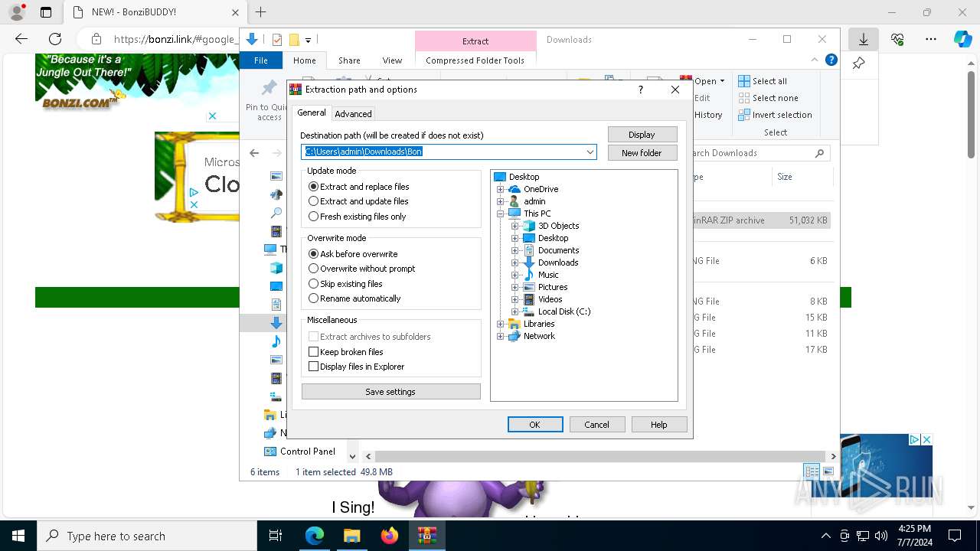Open the Compressed Folder Tools tab
This screenshot has width=980, height=551.
[x=475, y=60]
